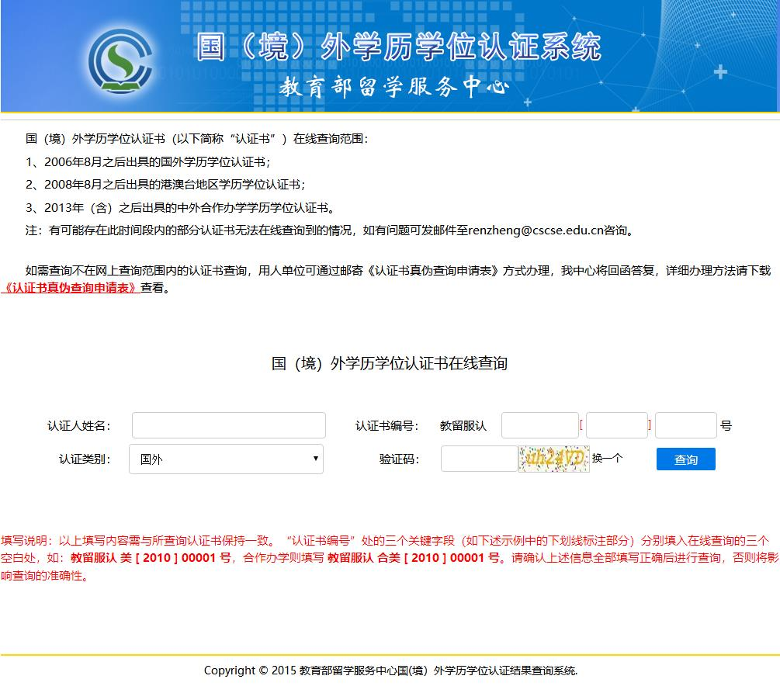Focus the 认证人姓名 text field
Image resolution: width=780 pixels, height=700 pixels.
228,425
